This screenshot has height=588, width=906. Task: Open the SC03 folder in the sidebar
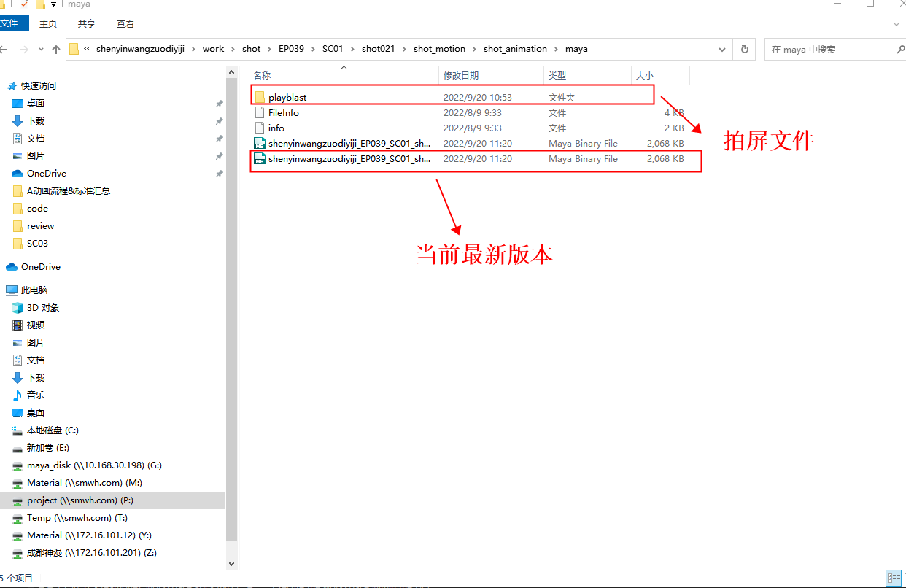pyautogui.click(x=37, y=243)
